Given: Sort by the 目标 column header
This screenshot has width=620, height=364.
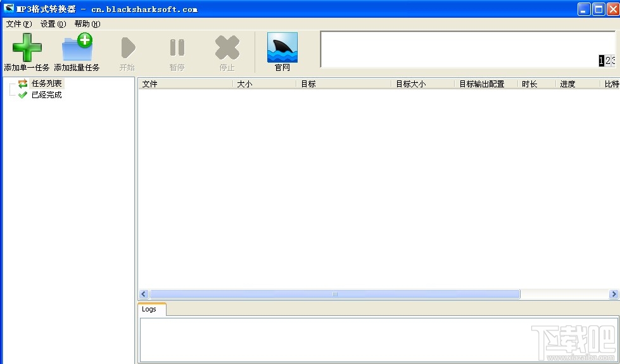Looking at the screenshot, I should 344,84.
